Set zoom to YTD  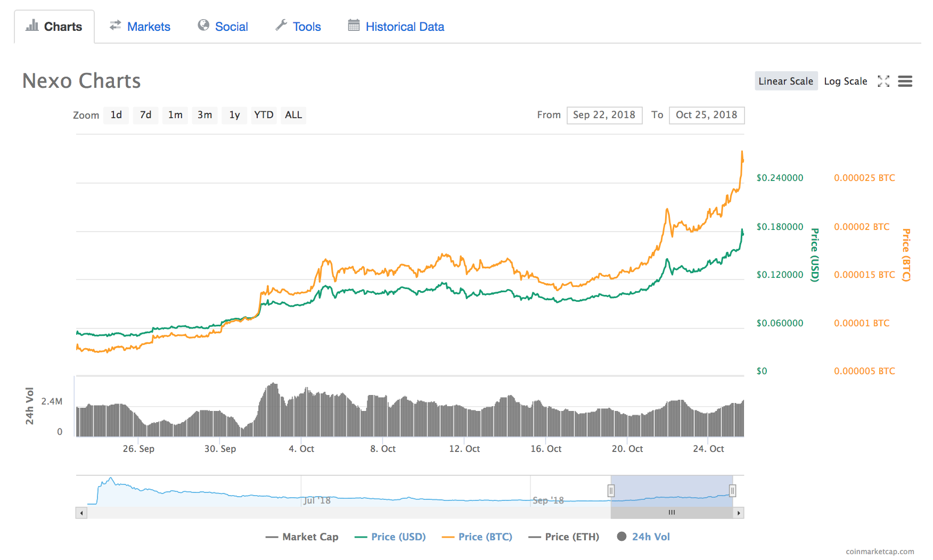[x=264, y=115]
